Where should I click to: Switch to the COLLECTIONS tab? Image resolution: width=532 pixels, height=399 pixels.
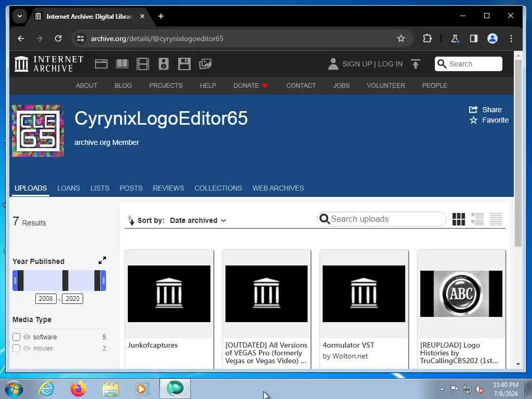pyautogui.click(x=218, y=188)
